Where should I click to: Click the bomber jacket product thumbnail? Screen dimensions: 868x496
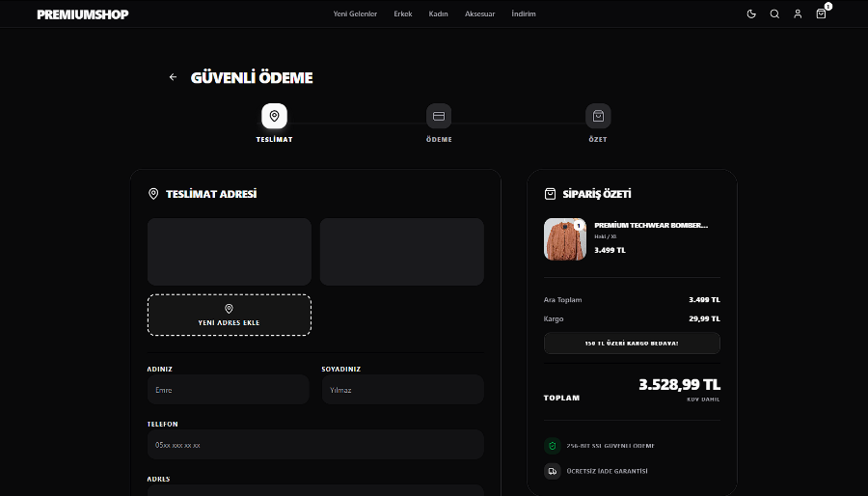(565, 239)
